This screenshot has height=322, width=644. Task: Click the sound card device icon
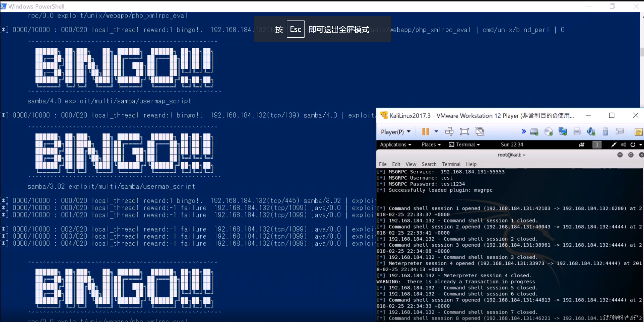(591, 131)
